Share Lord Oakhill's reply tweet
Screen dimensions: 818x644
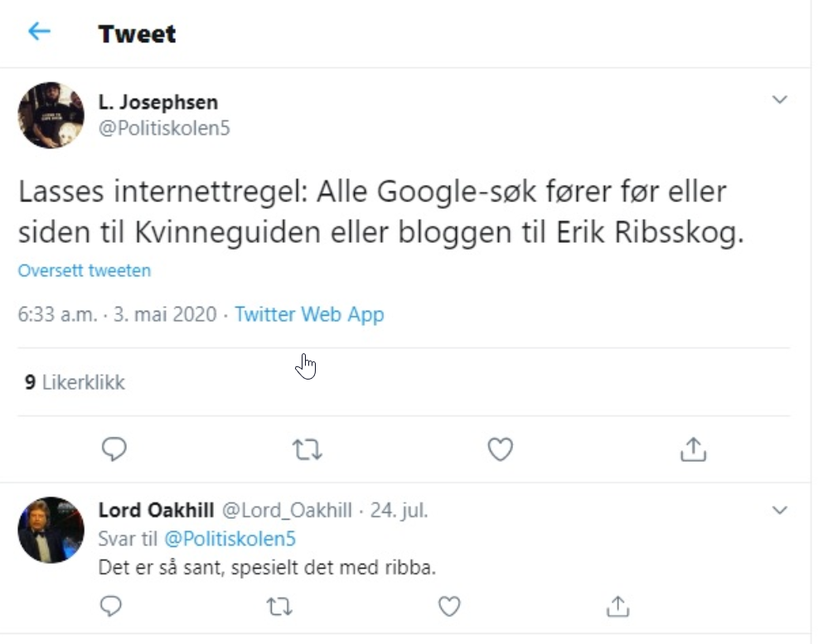pos(618,607)
